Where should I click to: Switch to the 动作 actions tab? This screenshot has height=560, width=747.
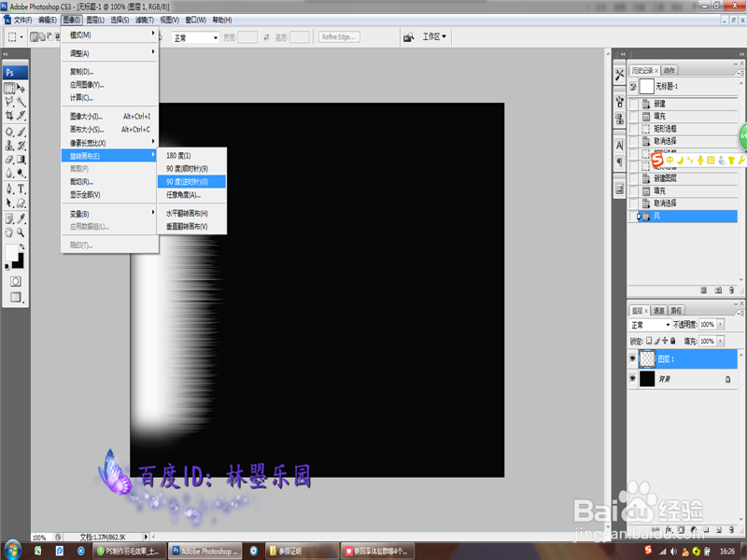(669, 71)
